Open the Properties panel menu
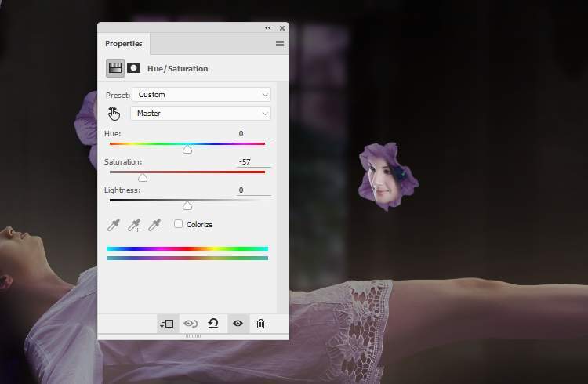The height and width of the screenshot is (384, 588). click(x=280, y=44)
